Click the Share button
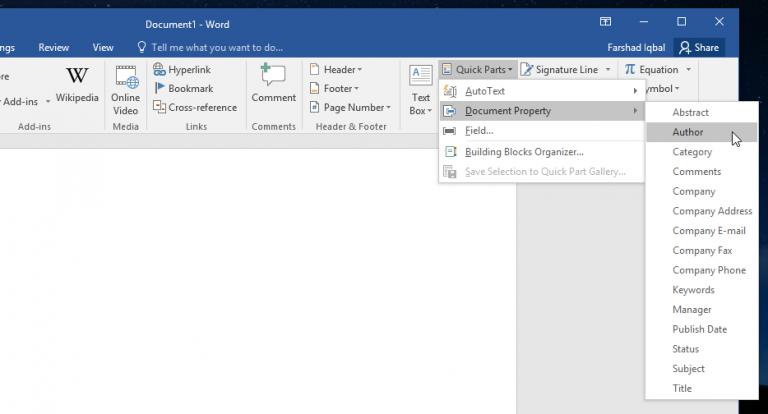 pos(698,47)
